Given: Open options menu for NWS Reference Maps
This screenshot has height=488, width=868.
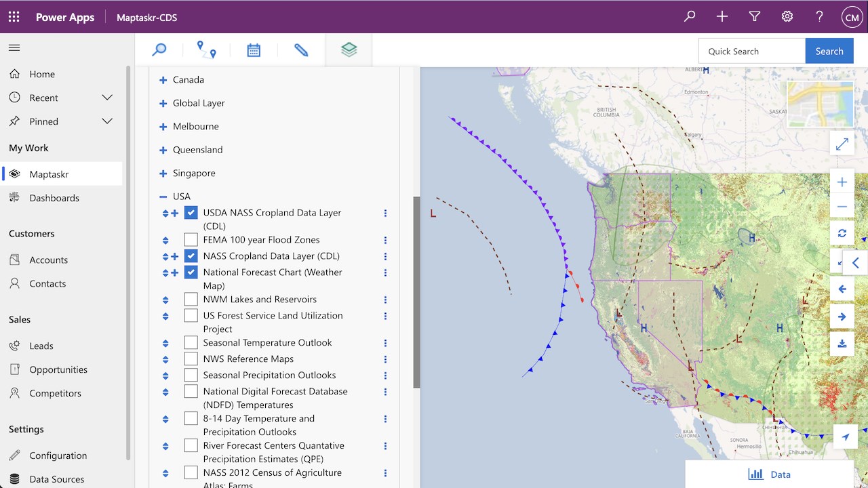Looking at the screenshot, I should 385,359.
